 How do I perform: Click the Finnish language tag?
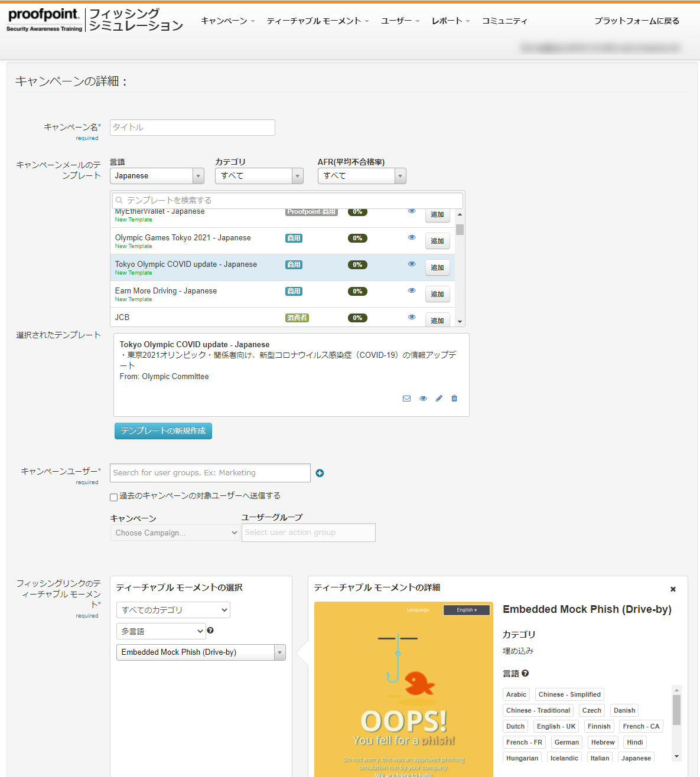[599, 726]
